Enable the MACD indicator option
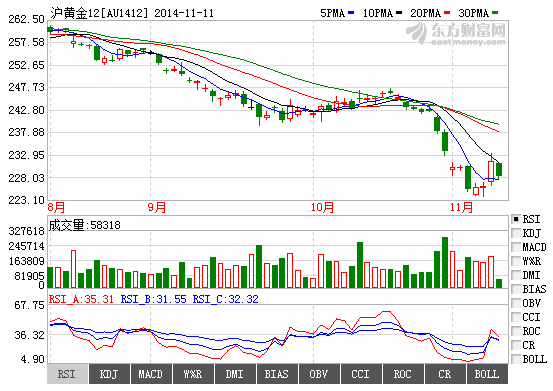Screen dimensions: 553x391 click(x=516, y=247)
